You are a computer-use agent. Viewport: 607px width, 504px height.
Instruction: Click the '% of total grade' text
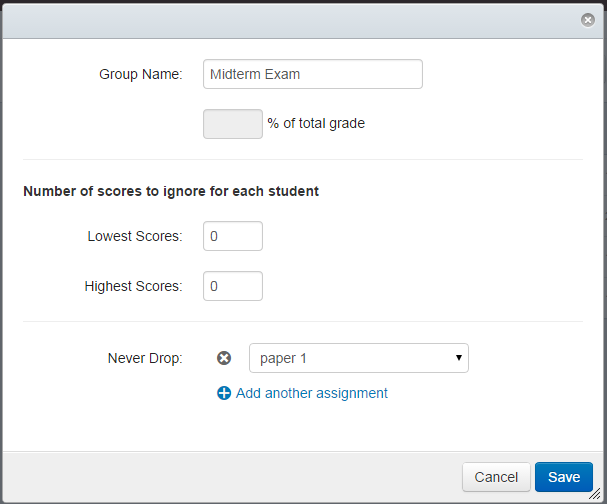(x=316, y=123)
